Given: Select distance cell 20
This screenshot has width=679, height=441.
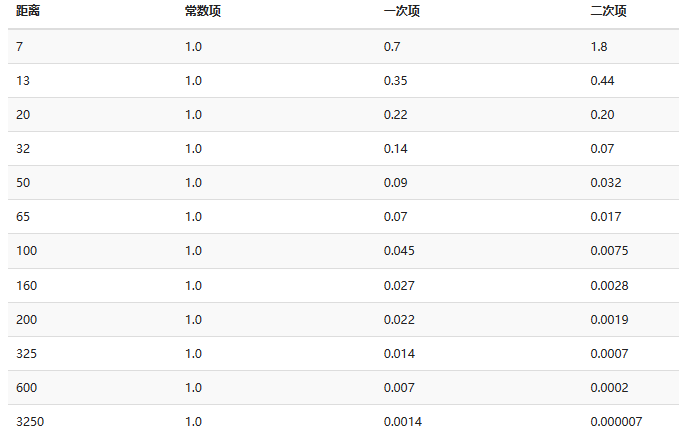Looking at the screenshot, I should point(23,115).
